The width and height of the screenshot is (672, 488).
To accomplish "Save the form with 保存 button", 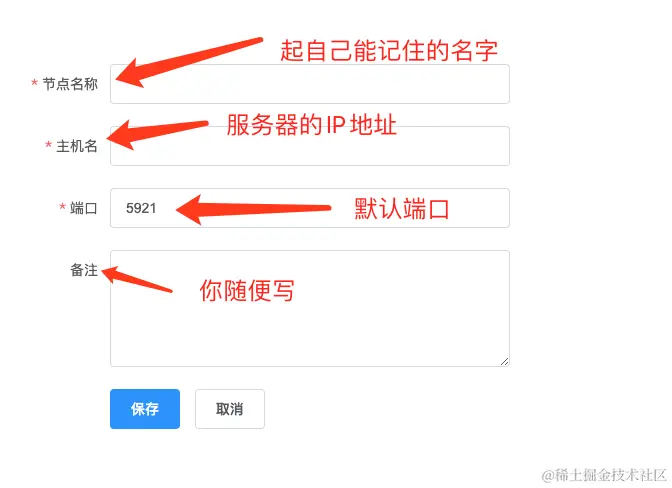I will click(x=145, y=409).
